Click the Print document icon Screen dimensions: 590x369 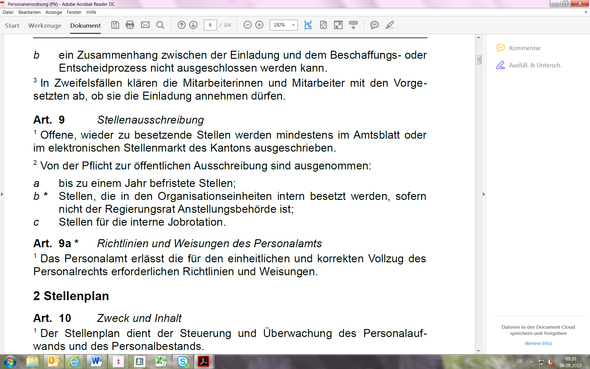130,25
